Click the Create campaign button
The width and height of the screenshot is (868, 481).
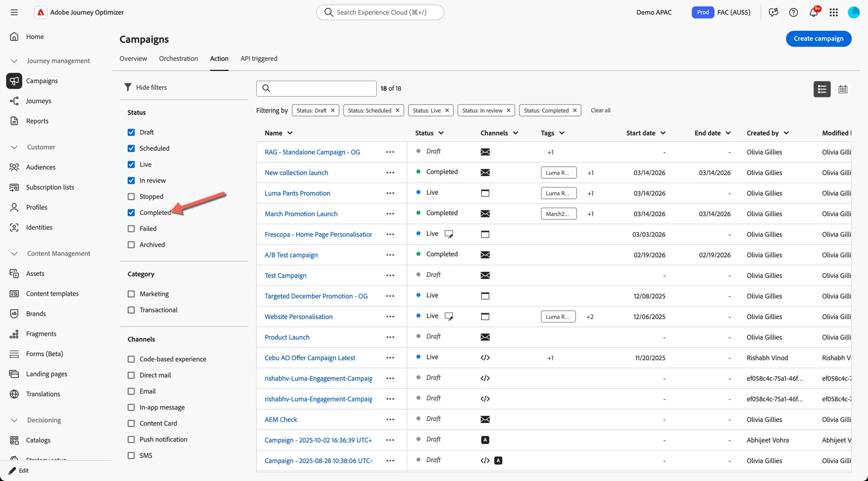click(x=818, y=39)
